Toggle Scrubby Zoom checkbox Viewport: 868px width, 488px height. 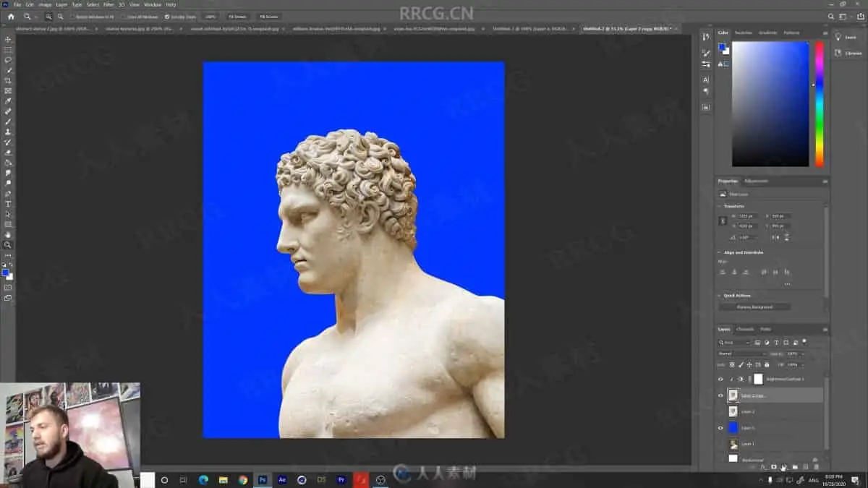click(167, 16)
